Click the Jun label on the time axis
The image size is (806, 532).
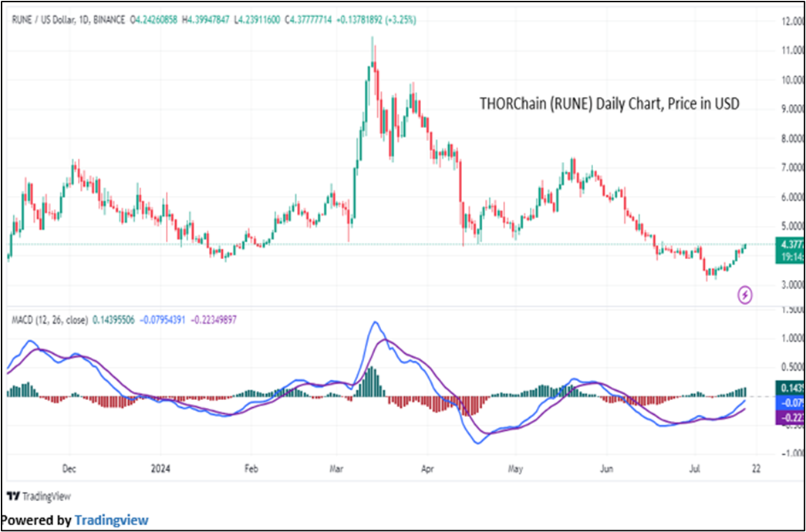point(606,470)
